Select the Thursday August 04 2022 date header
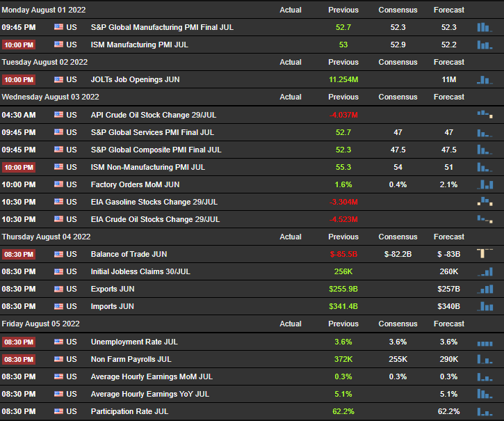Viewport: 504px width, 421px height. tap(46, 237)
